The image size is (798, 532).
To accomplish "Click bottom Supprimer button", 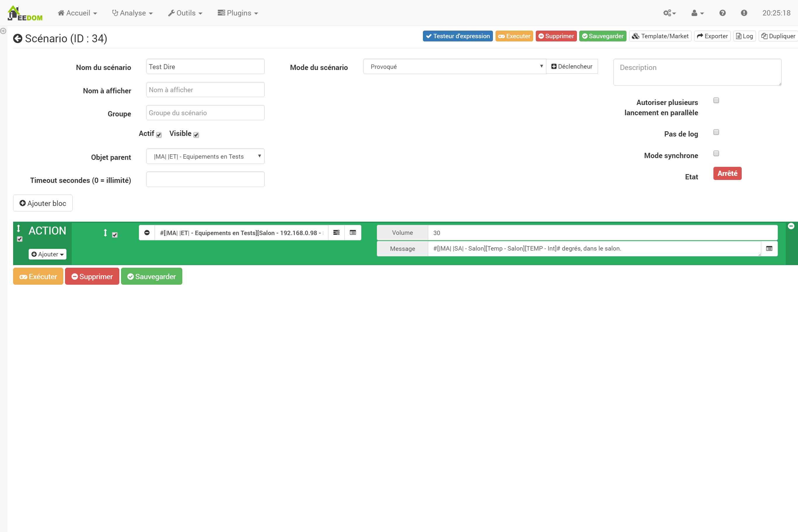I will (92, 276).
